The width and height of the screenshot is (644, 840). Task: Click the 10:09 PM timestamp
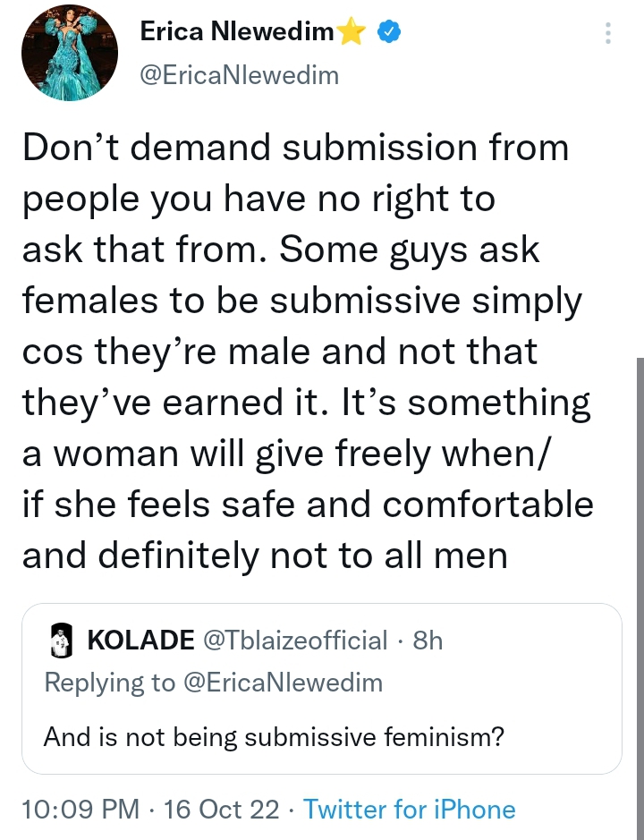click(x=80, y=809)
